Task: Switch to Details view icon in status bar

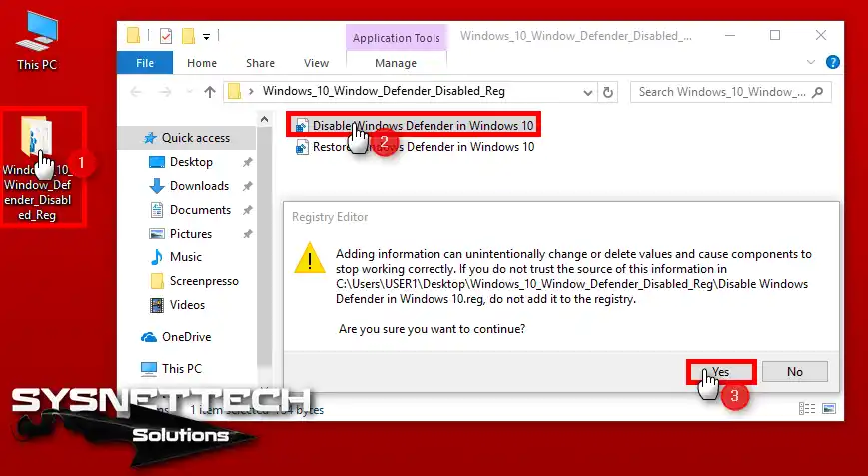Action: [x=807, y=408]
